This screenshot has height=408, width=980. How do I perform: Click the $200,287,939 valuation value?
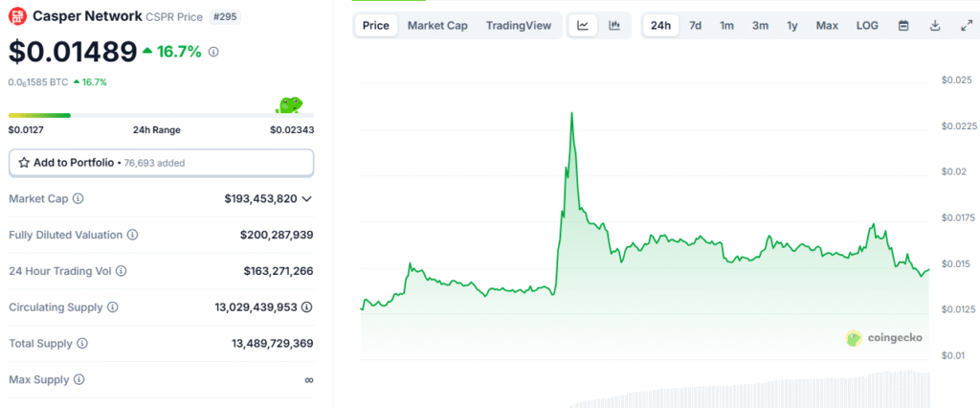coord(277,236)
